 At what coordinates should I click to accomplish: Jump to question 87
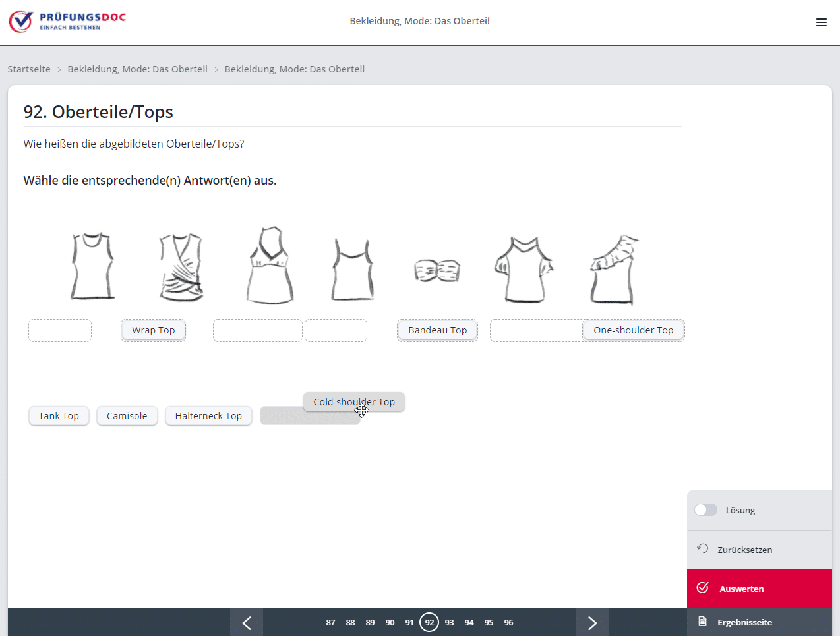330,623
